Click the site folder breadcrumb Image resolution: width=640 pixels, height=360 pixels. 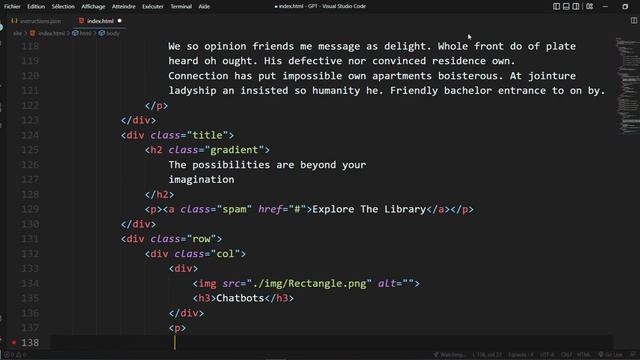(x=17, y=33)
